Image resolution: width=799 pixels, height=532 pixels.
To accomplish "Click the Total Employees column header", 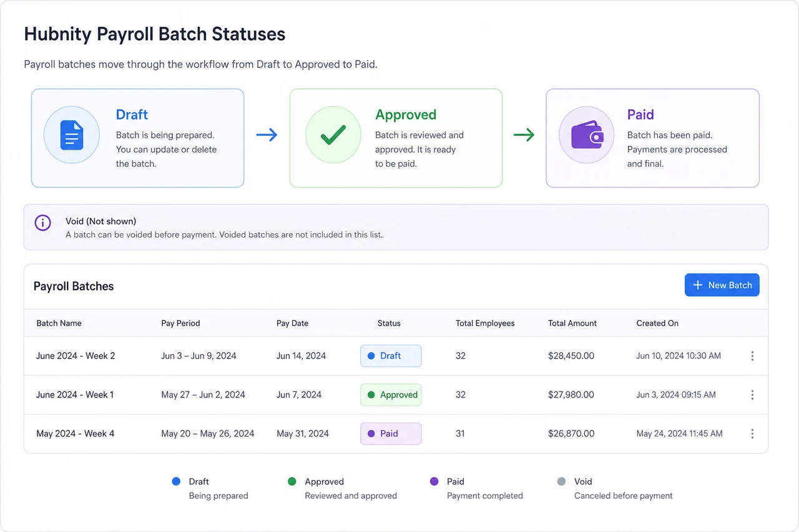I will click(x=485, y=323).
